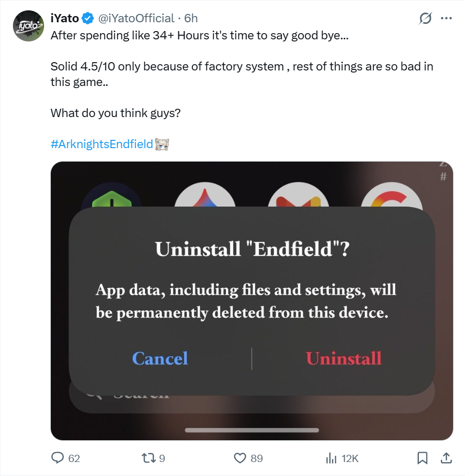Bookmark this tweet
The image size is (465, 476).
point(422,458)
